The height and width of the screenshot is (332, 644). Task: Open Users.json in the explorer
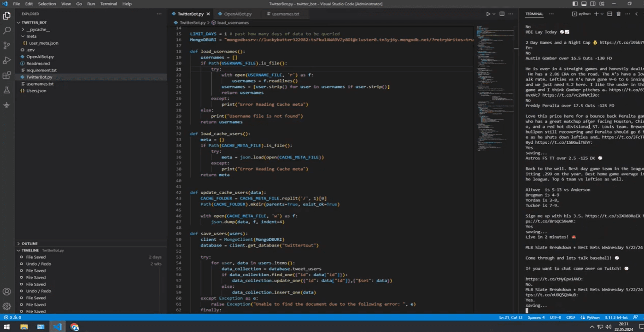[36, 91]
